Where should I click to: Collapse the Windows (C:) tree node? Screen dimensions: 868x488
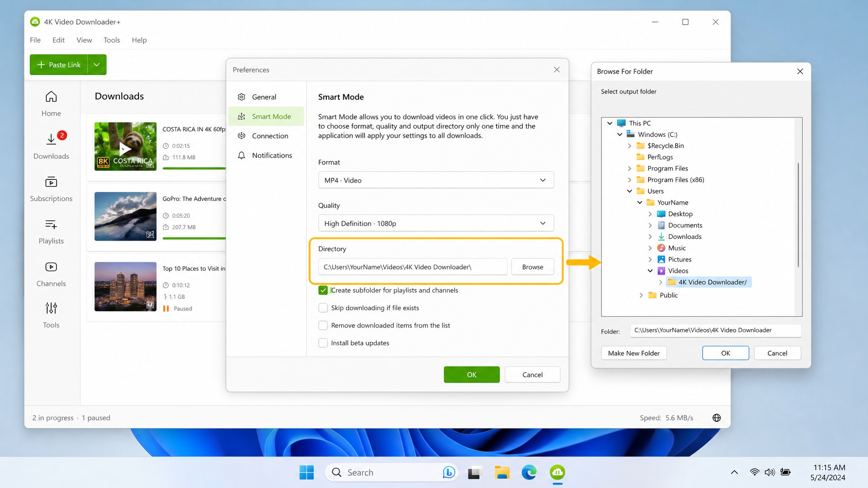click(x=620, y=135)
